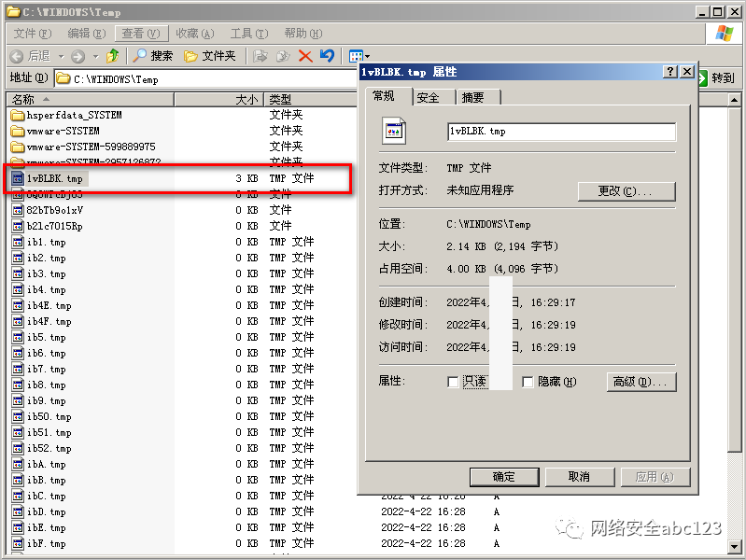This screenshot has height=560, width=746.
Task: Click the ib8.tmp file name
Action: [46, 385]
